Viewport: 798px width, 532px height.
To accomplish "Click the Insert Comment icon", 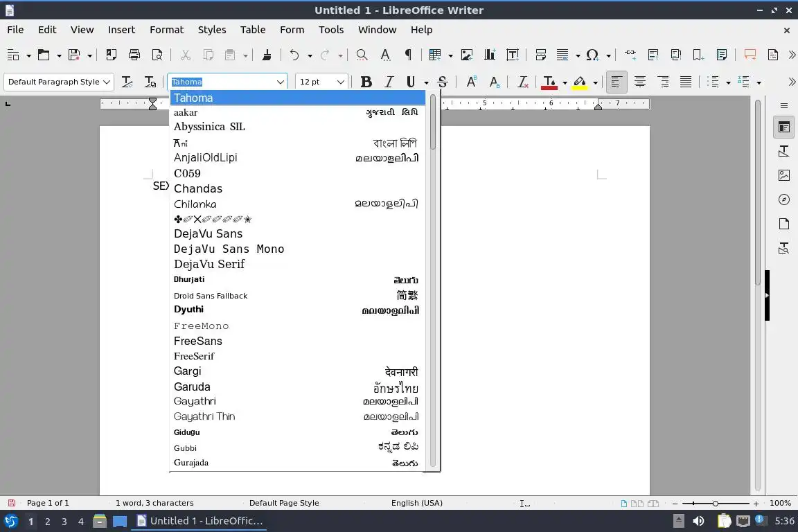I will [x=750, y=55].
